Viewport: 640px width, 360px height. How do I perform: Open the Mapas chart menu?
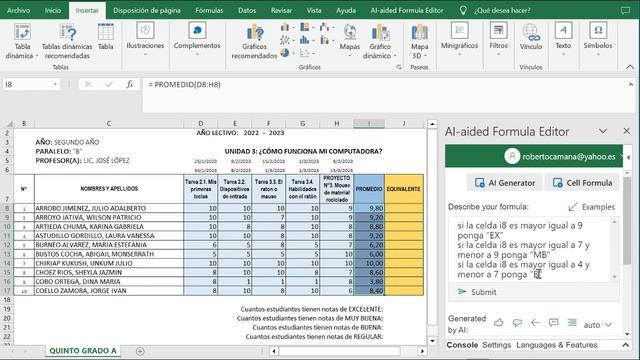pyautogui.click(x=350, y=40)
